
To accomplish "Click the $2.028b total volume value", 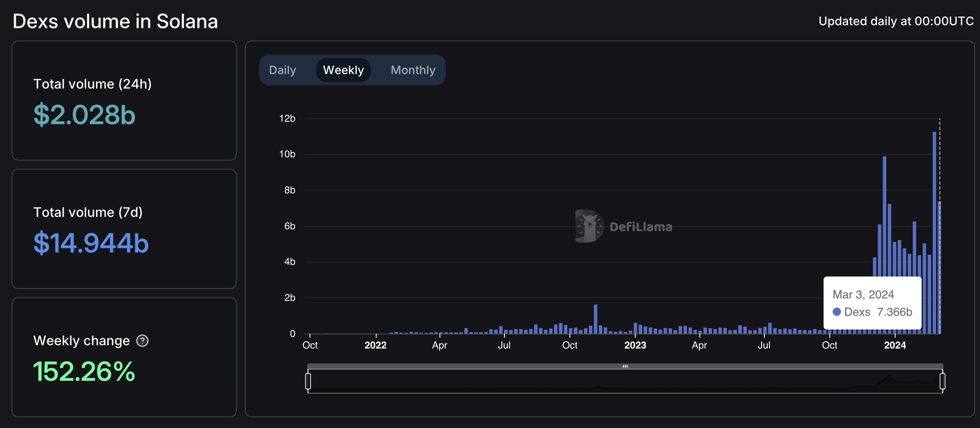I will 84,115.
